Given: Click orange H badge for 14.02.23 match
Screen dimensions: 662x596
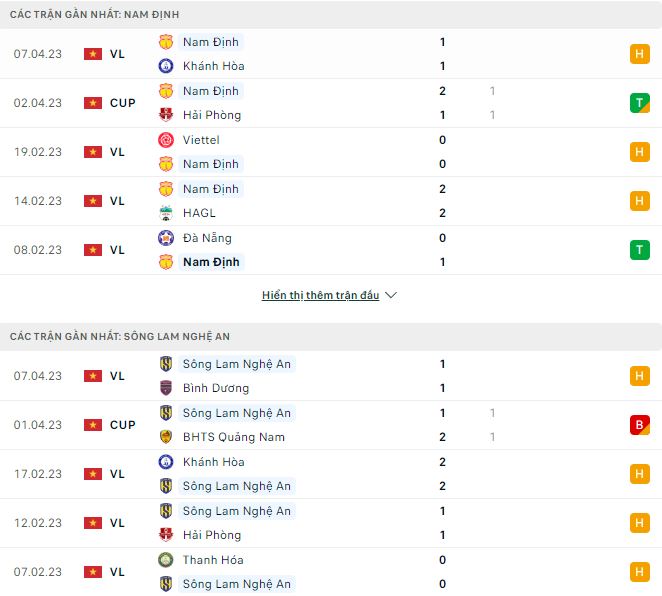Looking at the screenshot, I should 639,201.
